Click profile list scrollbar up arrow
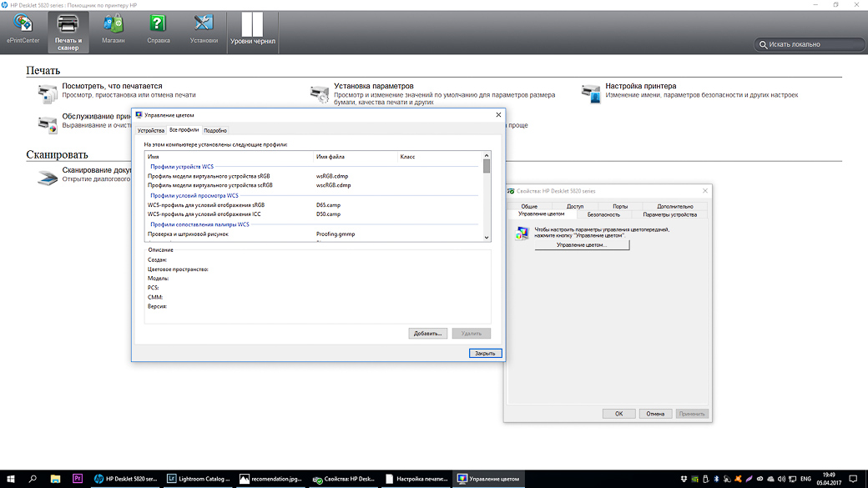Screen dimensions: 868x488 (487, 155)
